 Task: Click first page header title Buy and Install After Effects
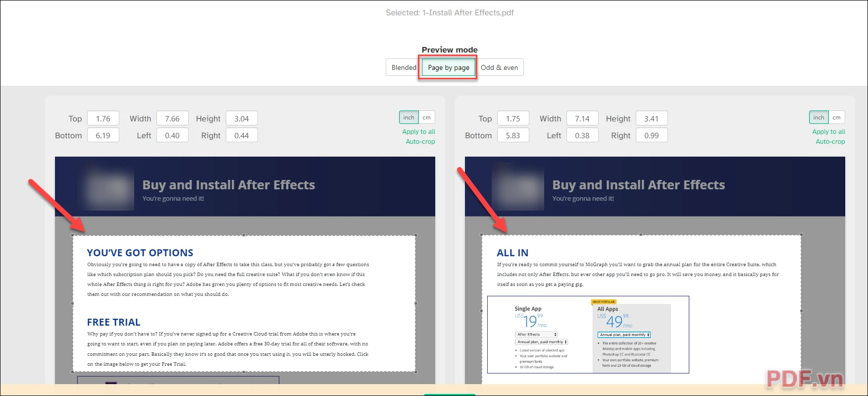click(229, 185)
